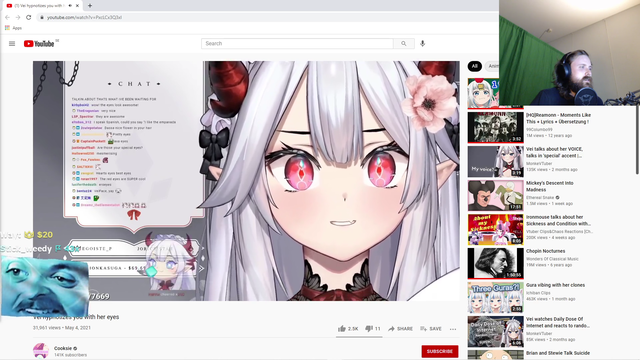Go to the YouTube home logo
The width and height of the screenshot is (640, 360).
point(39,44)
